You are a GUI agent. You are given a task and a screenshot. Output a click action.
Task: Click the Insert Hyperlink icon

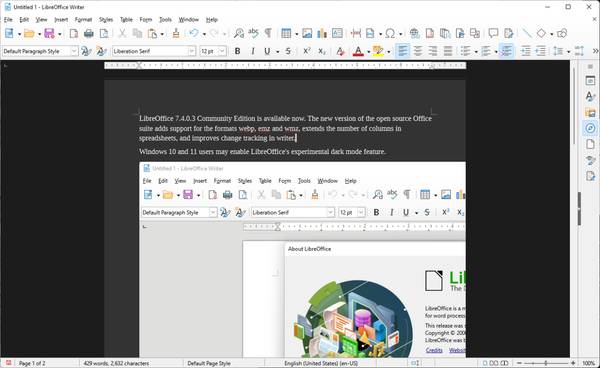414,34
